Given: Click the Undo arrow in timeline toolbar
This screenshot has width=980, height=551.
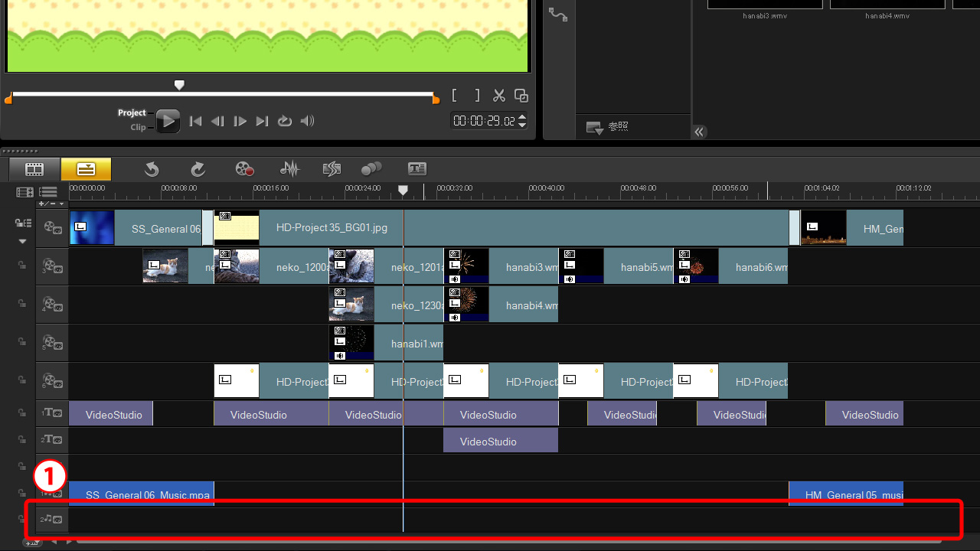Looking at the screenshot, I should pos(152,168).
